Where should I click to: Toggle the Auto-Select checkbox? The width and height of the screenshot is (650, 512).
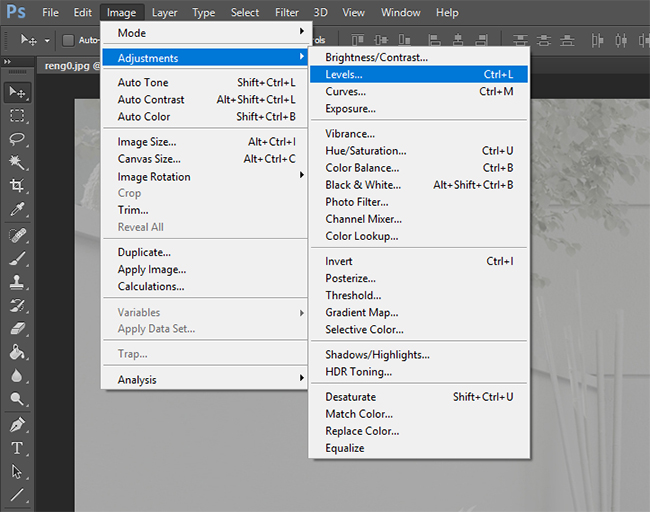pyautogui.click(x=68, y=40)
